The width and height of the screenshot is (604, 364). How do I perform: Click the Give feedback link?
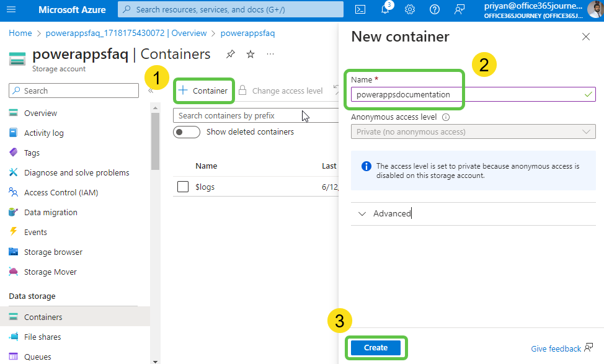coord(556,348)
